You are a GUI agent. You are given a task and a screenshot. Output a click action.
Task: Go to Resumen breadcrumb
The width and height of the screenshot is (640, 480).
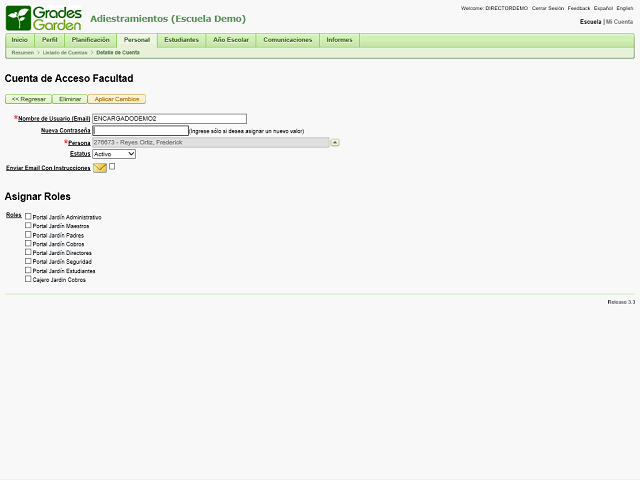pos(23,53)
